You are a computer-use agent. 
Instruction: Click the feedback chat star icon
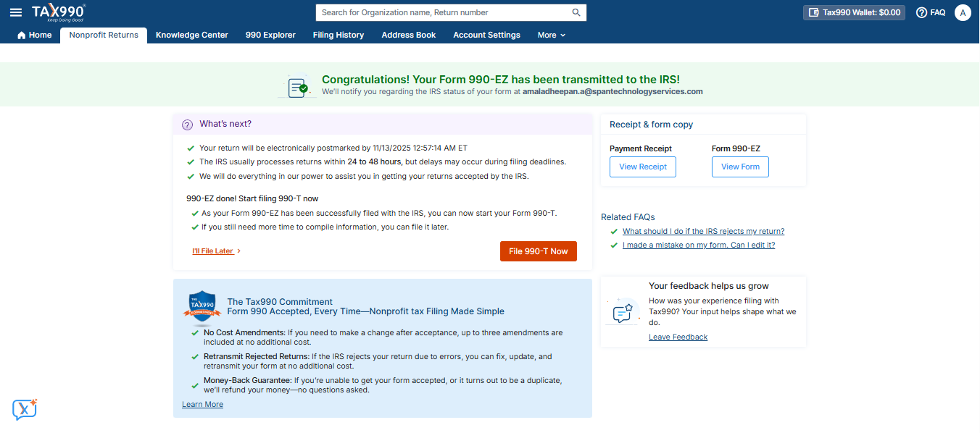point(623,312)
